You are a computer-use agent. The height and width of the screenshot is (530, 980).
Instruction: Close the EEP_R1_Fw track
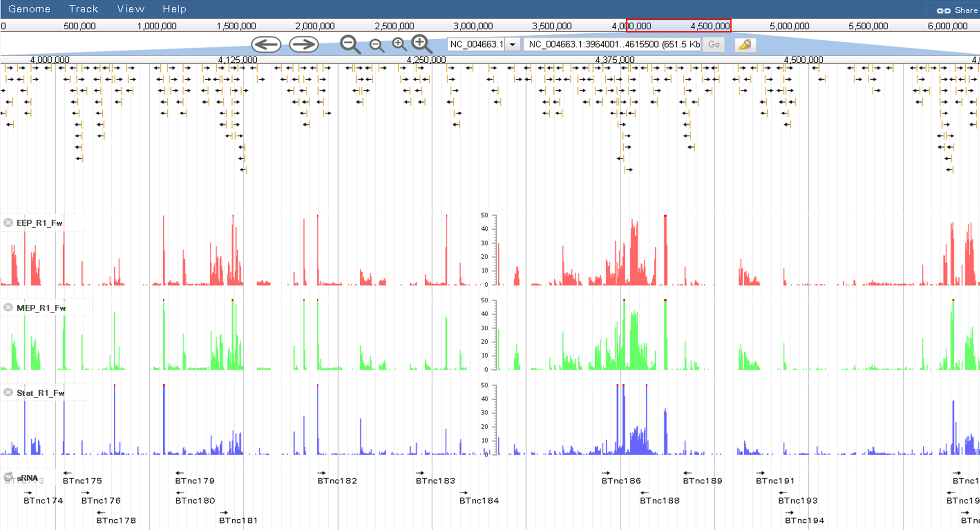pos(8,223)
